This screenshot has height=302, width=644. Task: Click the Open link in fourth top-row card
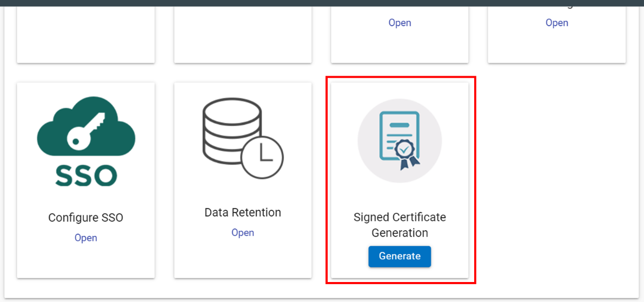tap(557, 23)
